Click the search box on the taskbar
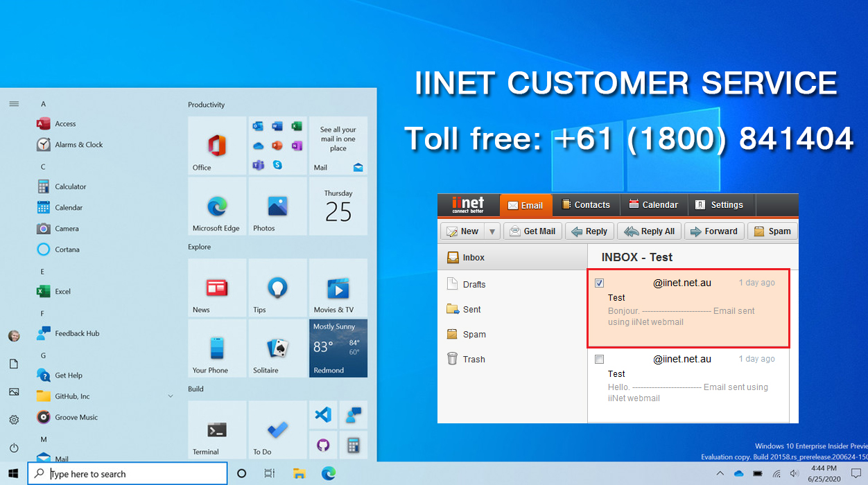Image resolution: width=868 pixels, height=485 pixels. pyautogui.click(x=127, y=473)
